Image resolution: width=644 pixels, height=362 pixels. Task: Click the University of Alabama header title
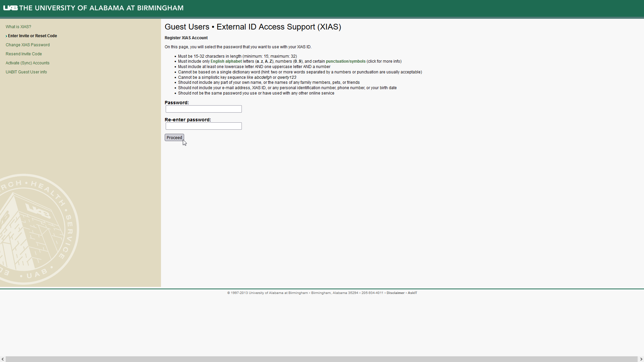101,8
